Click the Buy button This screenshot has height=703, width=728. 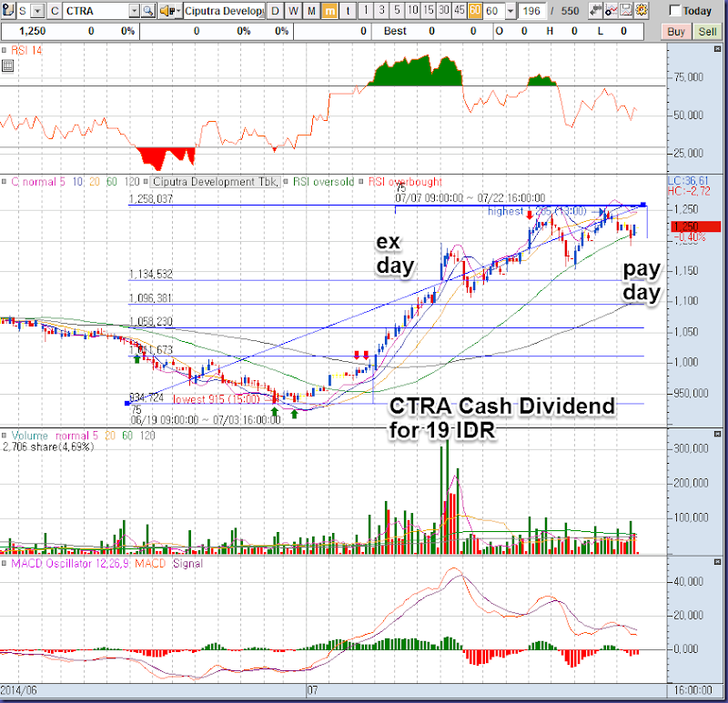[676, 32]
